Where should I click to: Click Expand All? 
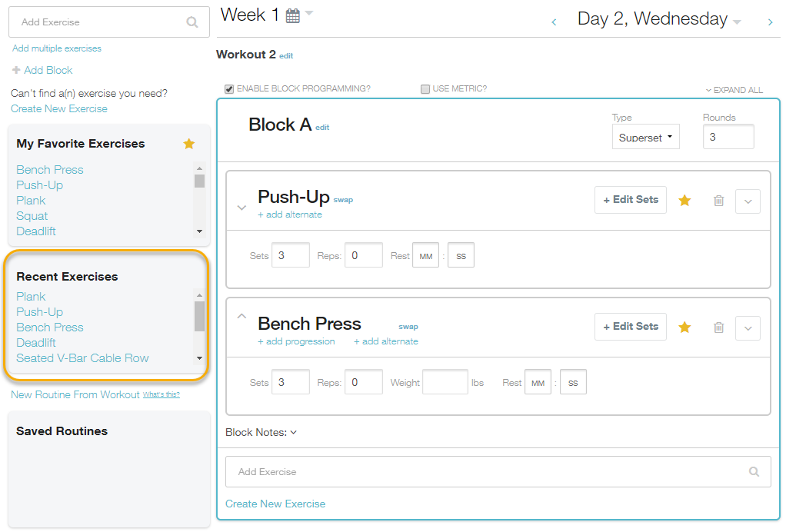tap(734, 90)
